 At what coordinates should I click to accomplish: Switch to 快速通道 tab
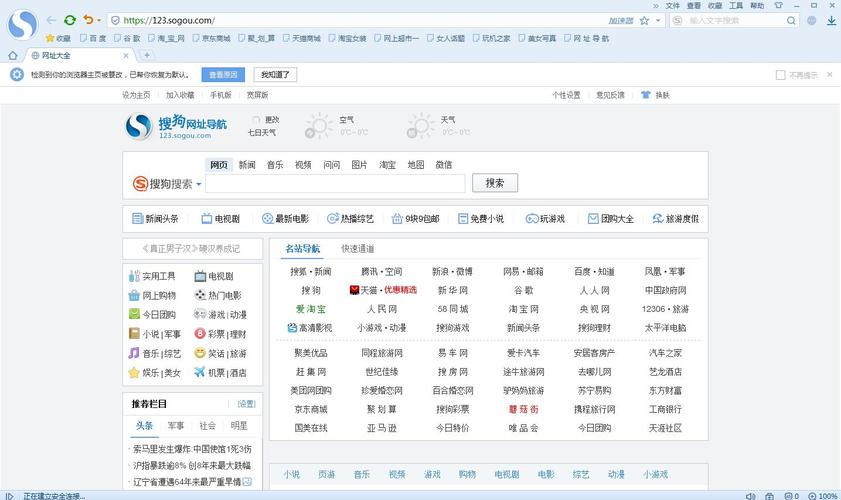pos(358,248)
